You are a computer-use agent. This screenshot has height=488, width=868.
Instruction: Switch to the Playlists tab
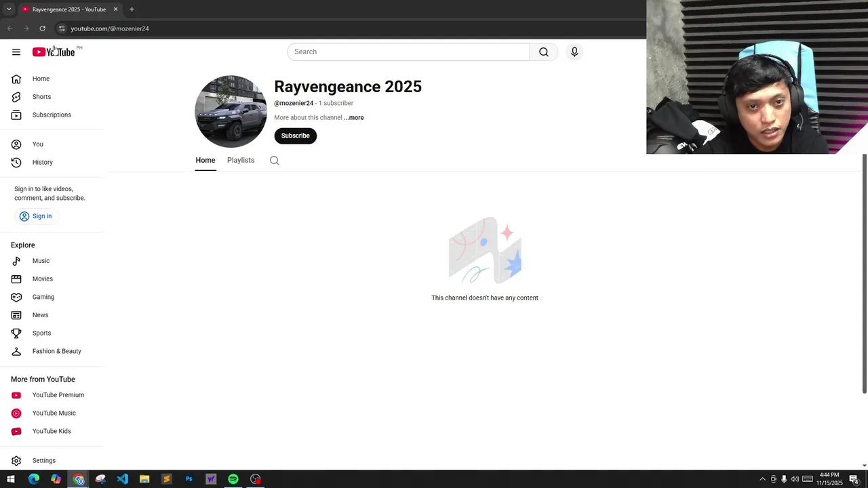pyautogui.click(x=241, y=161)
